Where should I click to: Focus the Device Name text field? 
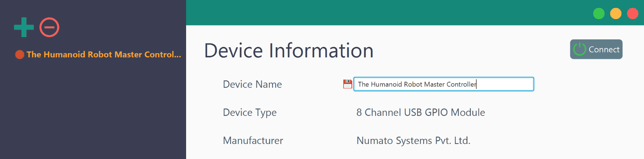coord(504,84)
